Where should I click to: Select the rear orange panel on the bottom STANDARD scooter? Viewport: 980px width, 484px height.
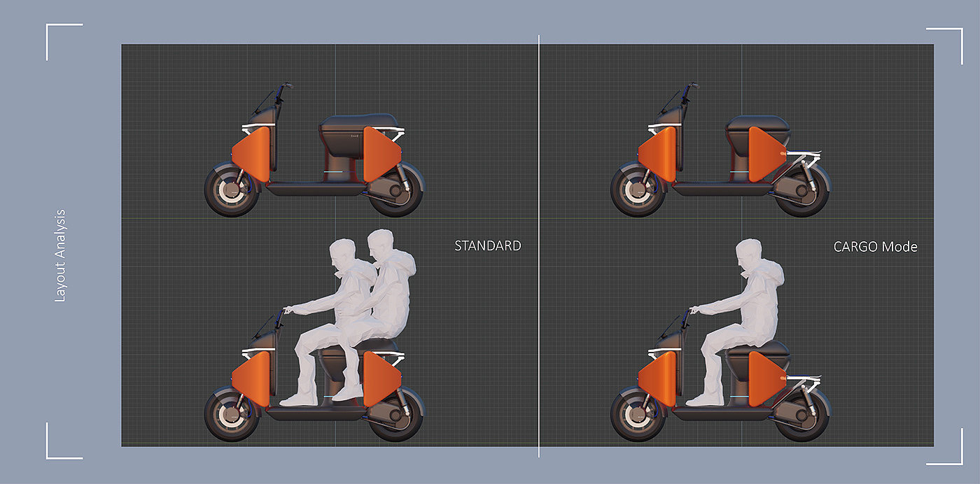tap(380, 378)
